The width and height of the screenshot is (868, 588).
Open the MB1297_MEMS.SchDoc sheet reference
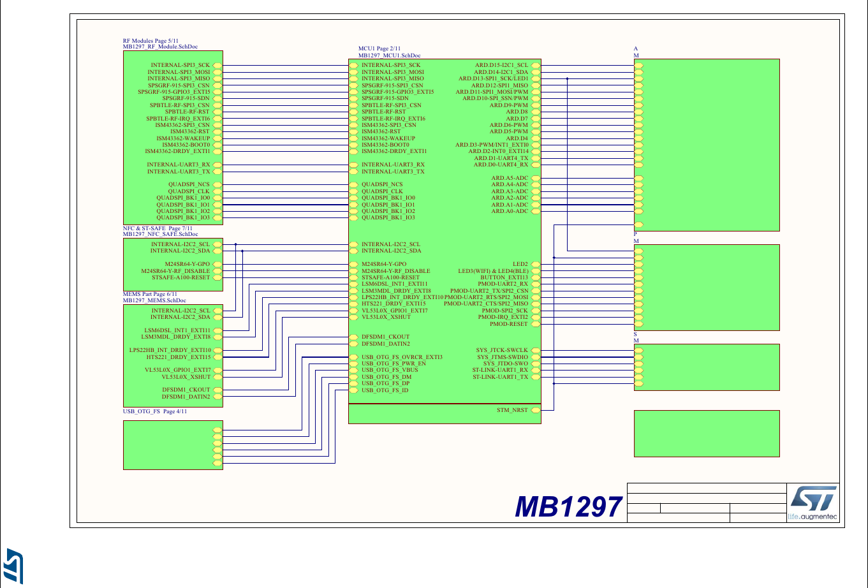pyautogui.click(x=154, y=300)
